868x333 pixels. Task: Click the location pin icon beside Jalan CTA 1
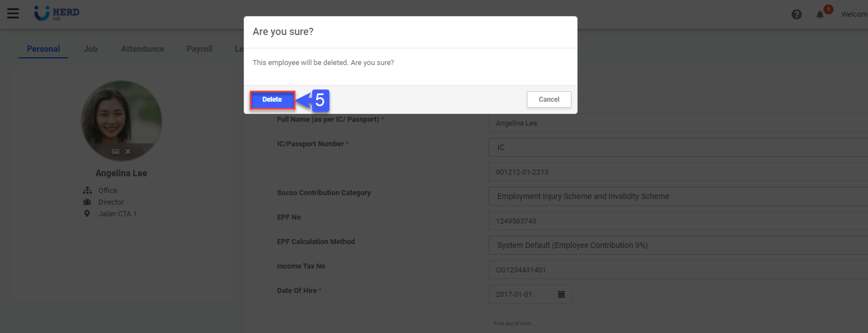87,213
